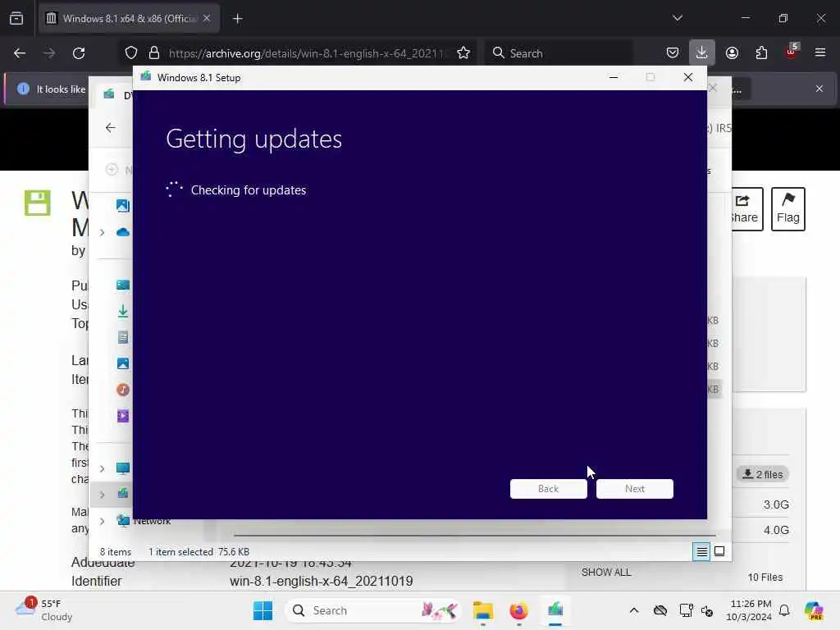840x630 pixels.
Task: Expand the OneDrive tree item in File Explorer
Action: 102,232
